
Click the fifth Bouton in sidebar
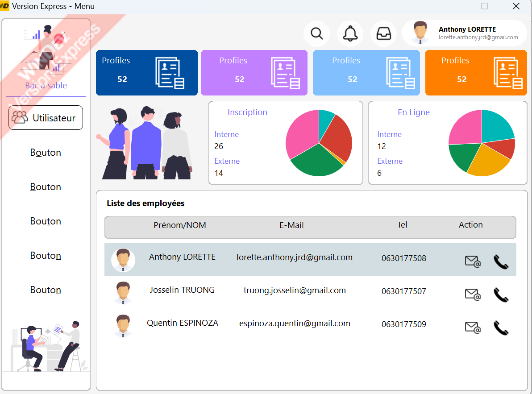46,290
